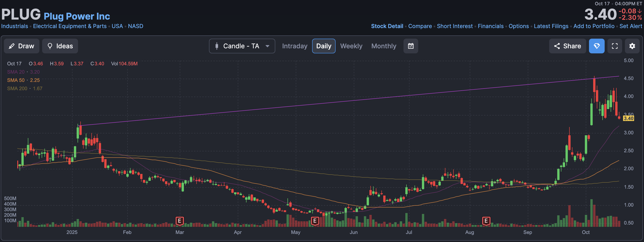Open the Options link

click(519, 26)
